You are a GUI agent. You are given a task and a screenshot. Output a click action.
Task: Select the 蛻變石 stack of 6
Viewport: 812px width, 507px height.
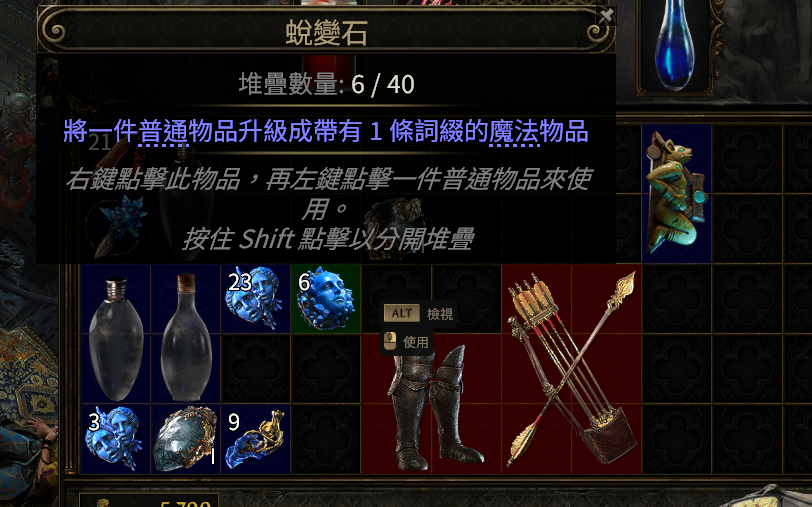click(x=325, y=298)
